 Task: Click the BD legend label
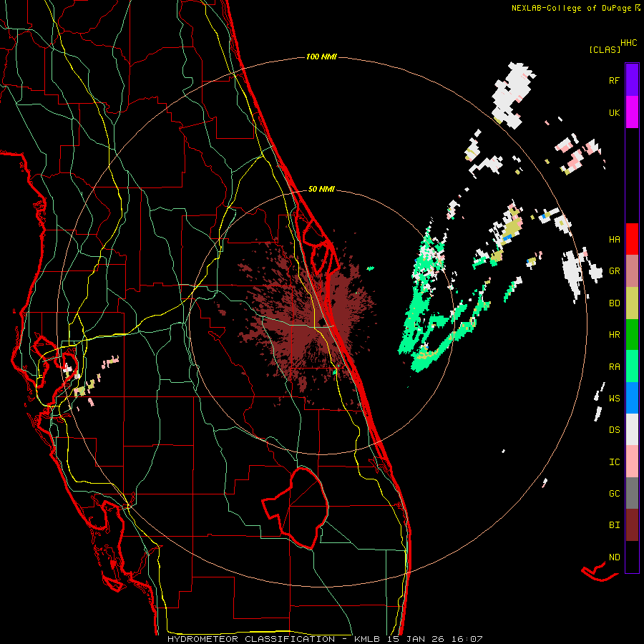[614, 303]
